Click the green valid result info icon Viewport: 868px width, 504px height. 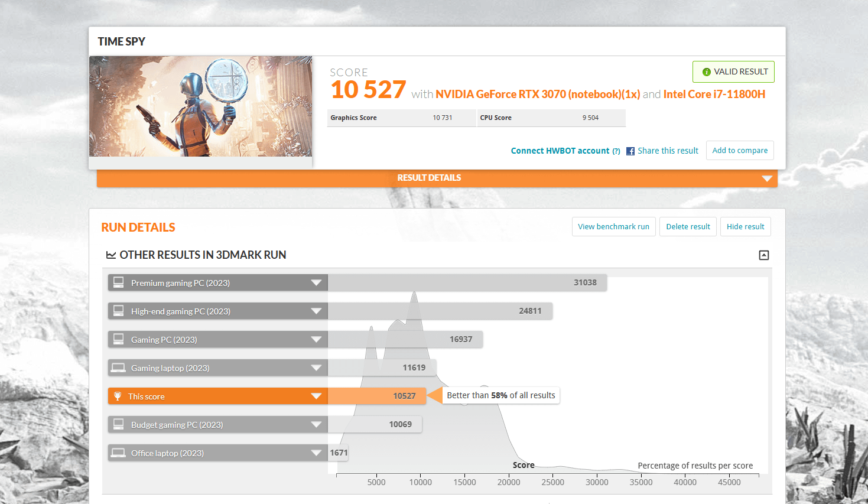coord(706,72)
